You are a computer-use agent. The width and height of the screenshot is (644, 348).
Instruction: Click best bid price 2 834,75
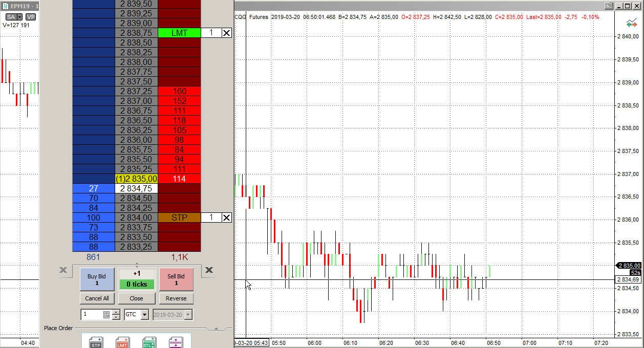(x=136, y=188)
